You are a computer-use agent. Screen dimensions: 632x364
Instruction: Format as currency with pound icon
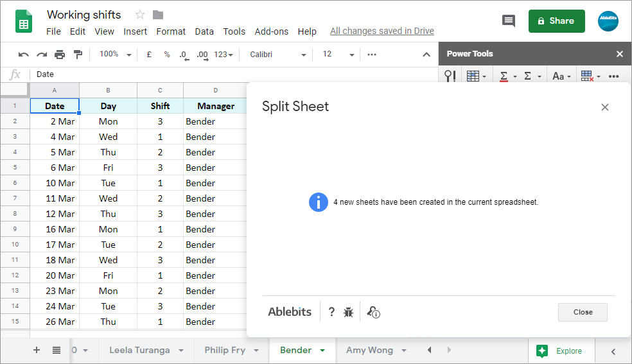(149, 55)
